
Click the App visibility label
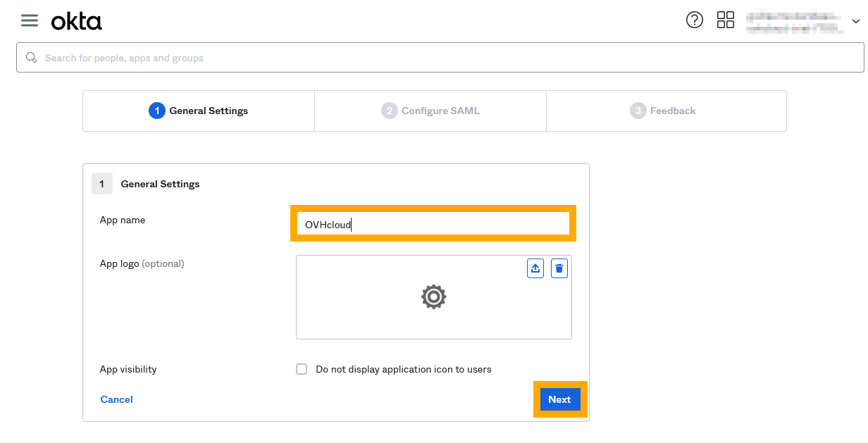[x=128, y=369]
